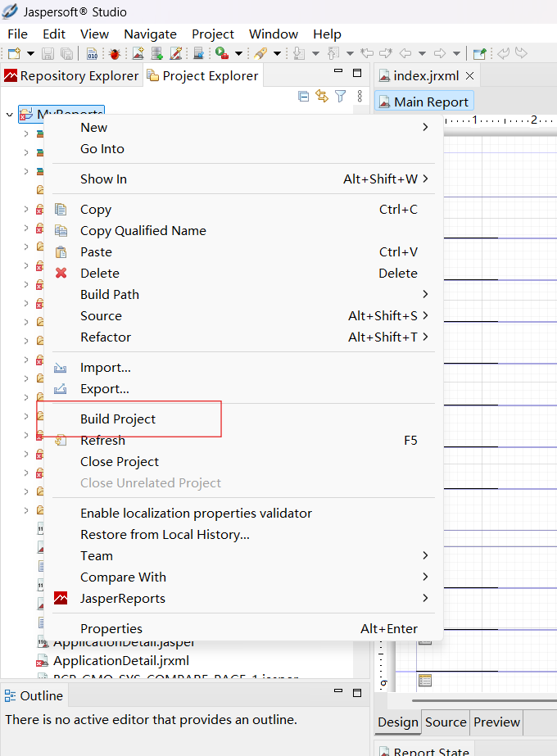Click the Save All toolbar icon
Image resolution: width=557 pixels, height=756 pixels.
coord(67,53)
